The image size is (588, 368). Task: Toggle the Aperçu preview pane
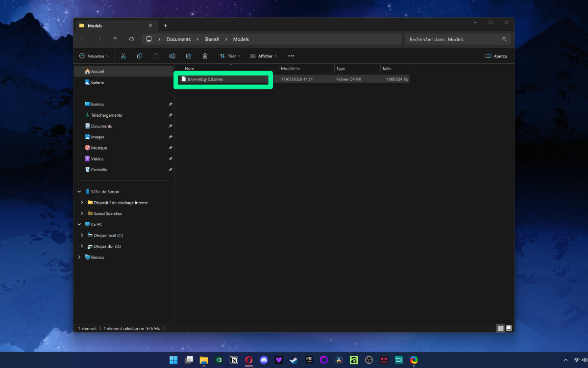click(x=496, y=56)
